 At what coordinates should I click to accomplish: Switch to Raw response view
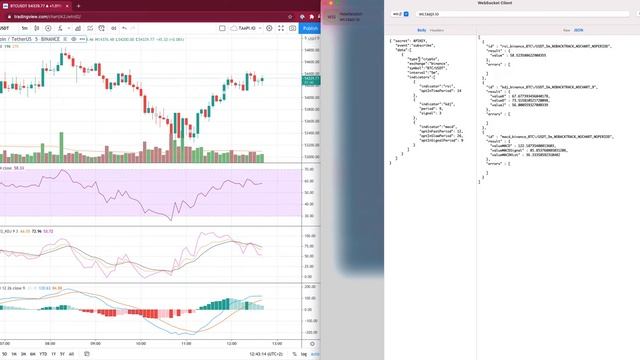click(567, 30)
